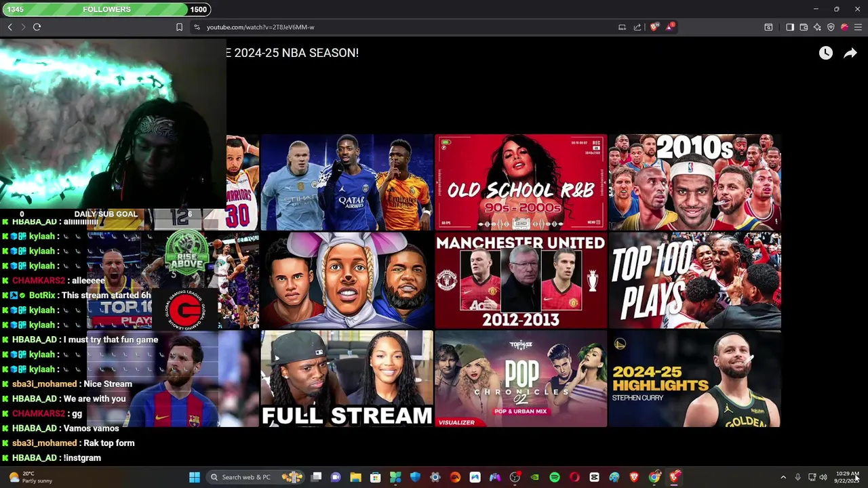868x488 pixels.
Task: Select the 2010s NBA players thumbnail
Action: click(694, 182)
